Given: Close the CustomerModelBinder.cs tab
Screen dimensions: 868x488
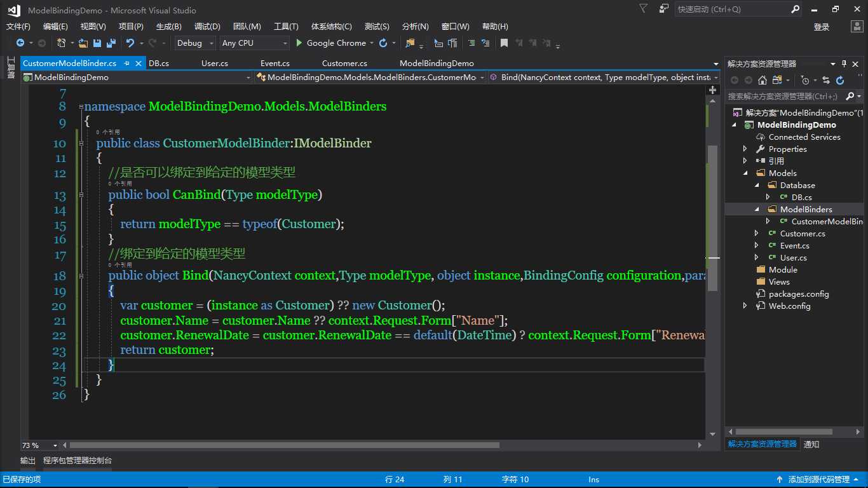Looking at the screenshot, I should 138,64.
